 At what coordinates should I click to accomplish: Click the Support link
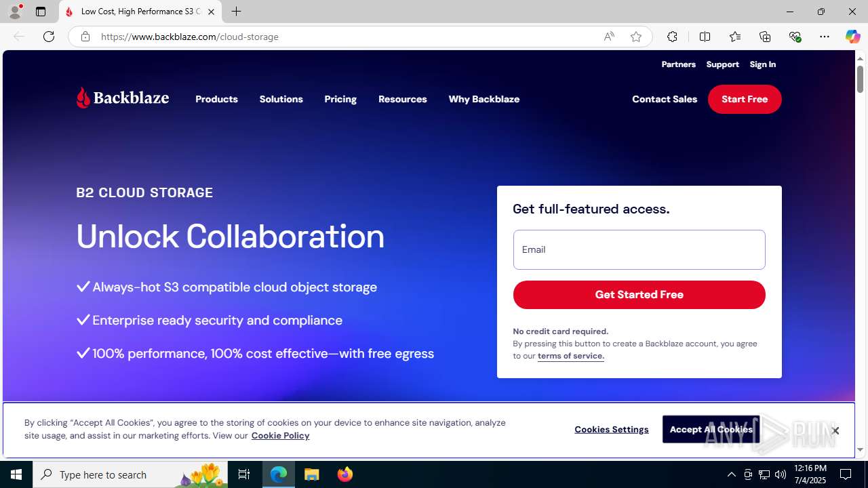[723, 64]
